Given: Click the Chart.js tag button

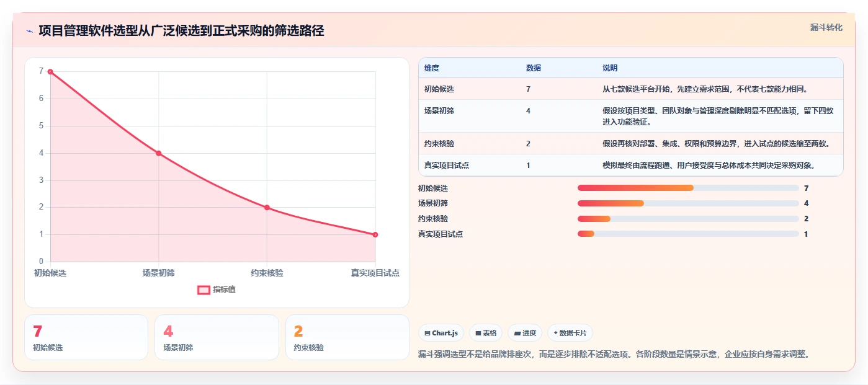Looking at the screenshot, I should (441, 333).
